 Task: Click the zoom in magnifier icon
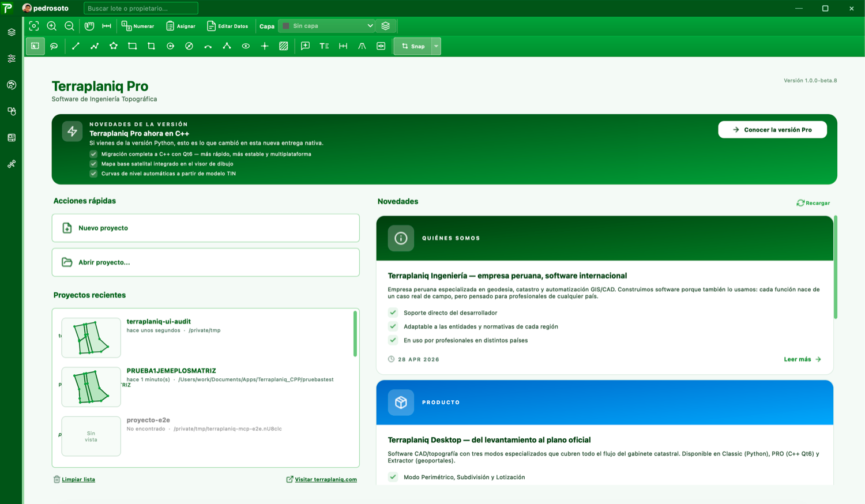[x=51, y=26]
